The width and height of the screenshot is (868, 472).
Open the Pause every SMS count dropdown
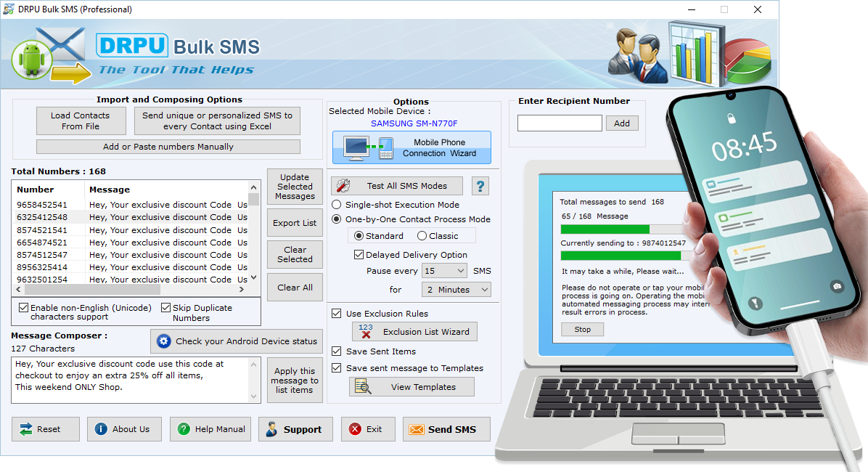pos(444,271)
